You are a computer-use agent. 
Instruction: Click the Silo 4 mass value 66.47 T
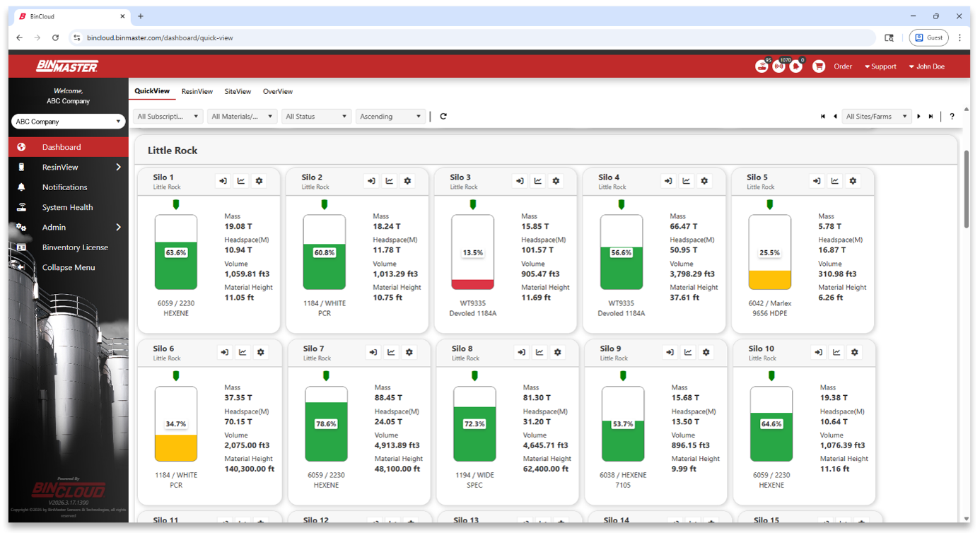tap(684, 226)
